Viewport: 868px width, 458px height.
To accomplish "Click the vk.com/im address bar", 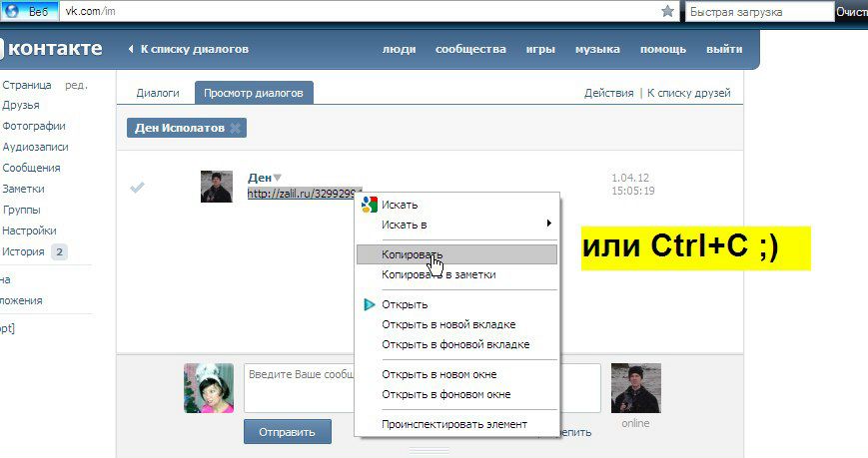I will 360,11.
